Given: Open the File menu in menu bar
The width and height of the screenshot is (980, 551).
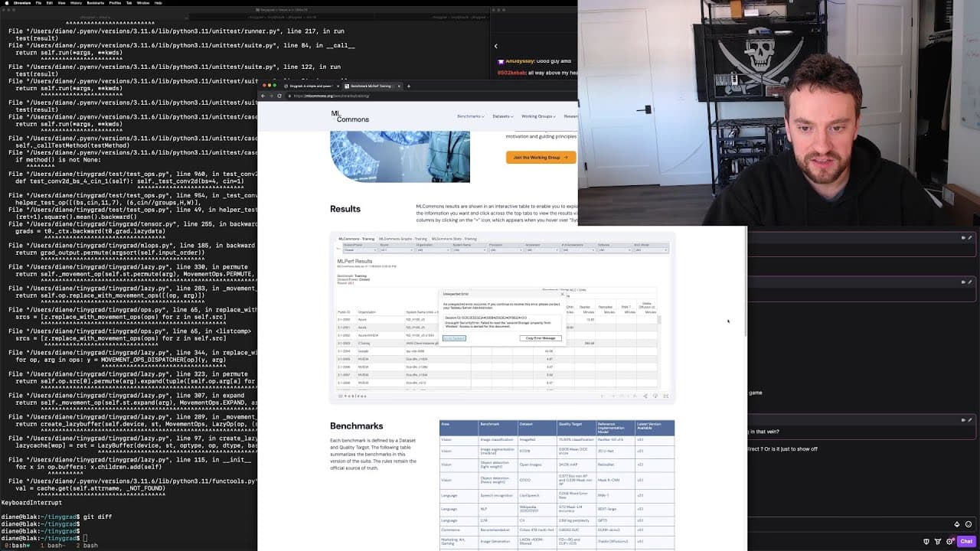Looking at the screenshot, I should tap(40, 3).
